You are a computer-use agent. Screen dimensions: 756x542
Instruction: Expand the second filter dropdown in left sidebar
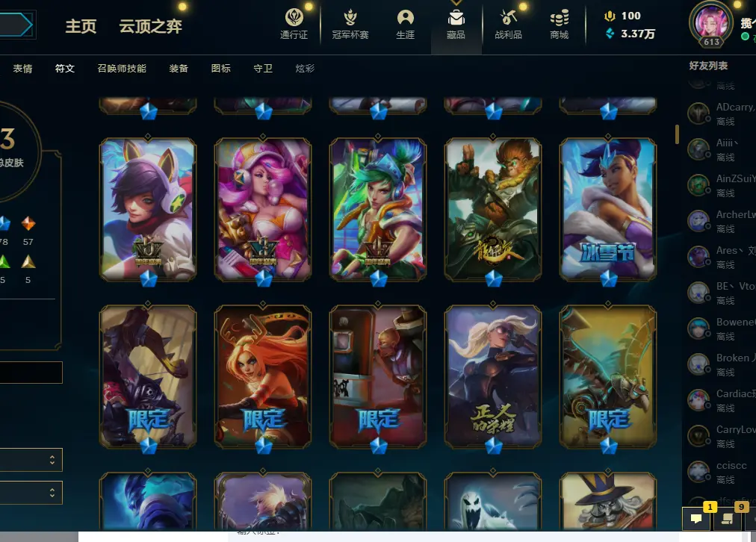pyautogui.click(x=31, y=493)
